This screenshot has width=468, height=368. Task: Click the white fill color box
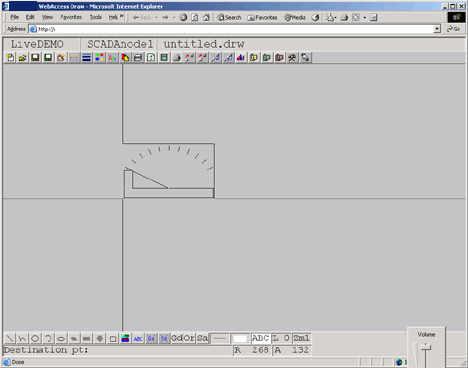pyautogui.click(x=240, y=339)
